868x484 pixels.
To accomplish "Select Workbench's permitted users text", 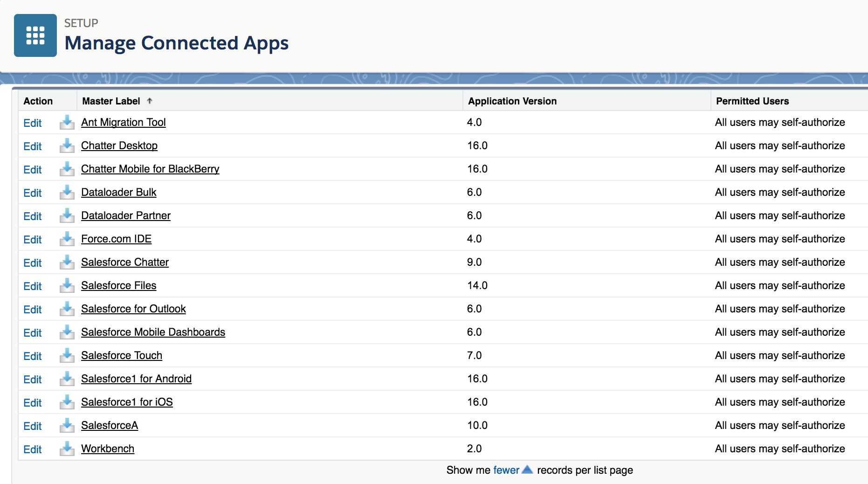I will 780,449.
